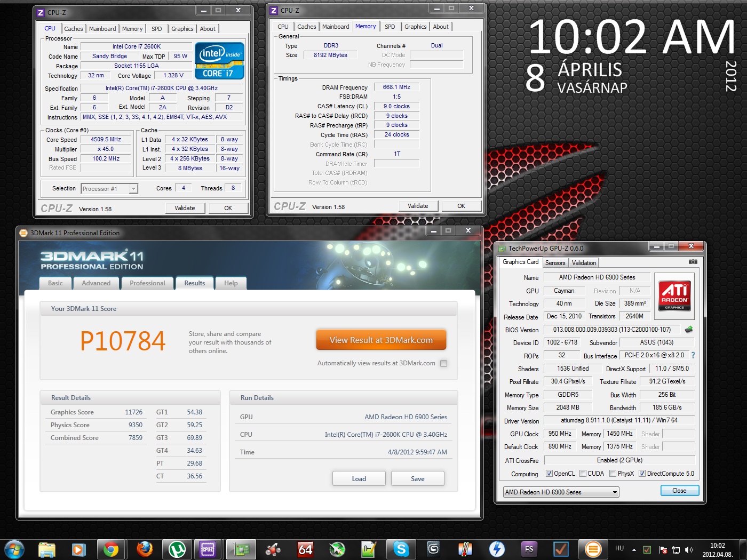Open the Processor #1 selection dropdown

(109, 188)
